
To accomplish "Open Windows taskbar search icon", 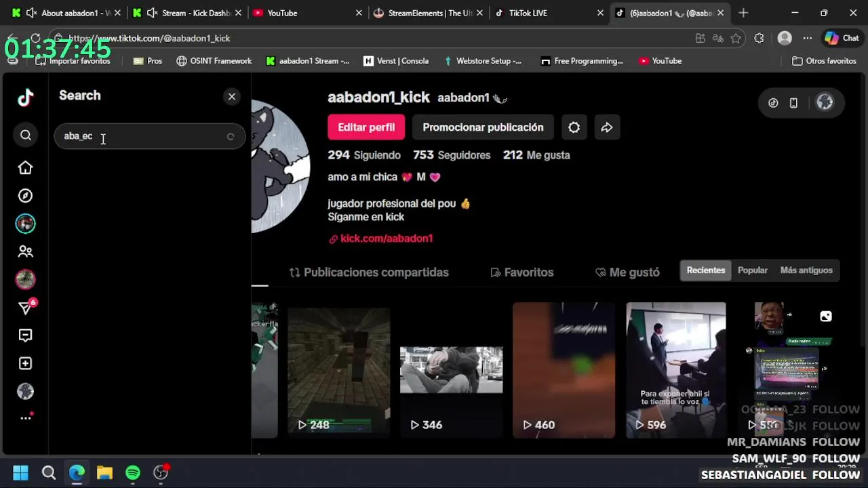I will (x=49, y=472).
